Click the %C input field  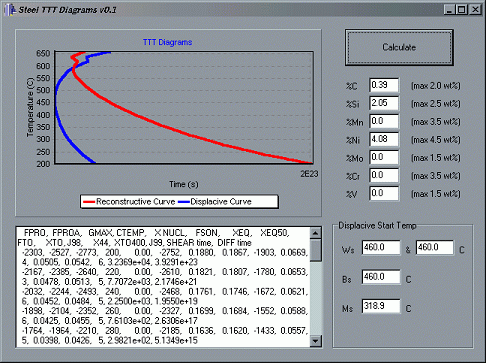(384, 85)
